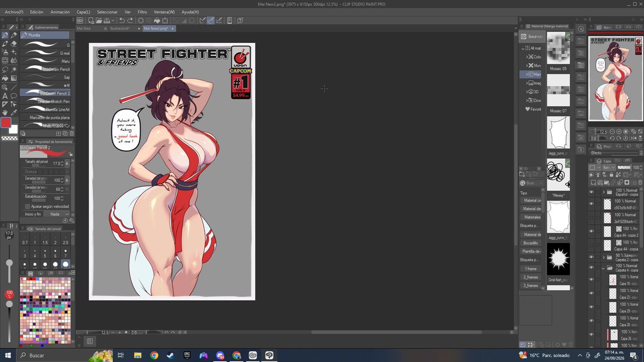
Task: Delete sub tool with trash icon
Action: tap(72, 134)
